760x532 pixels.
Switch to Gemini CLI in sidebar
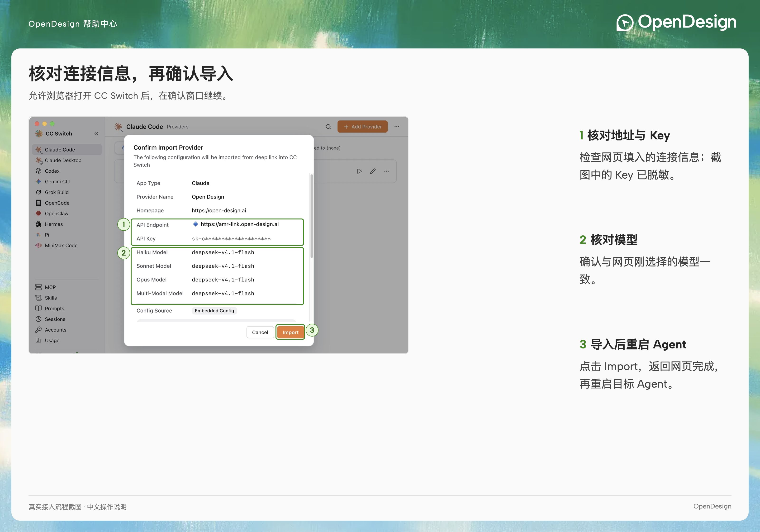67,181
